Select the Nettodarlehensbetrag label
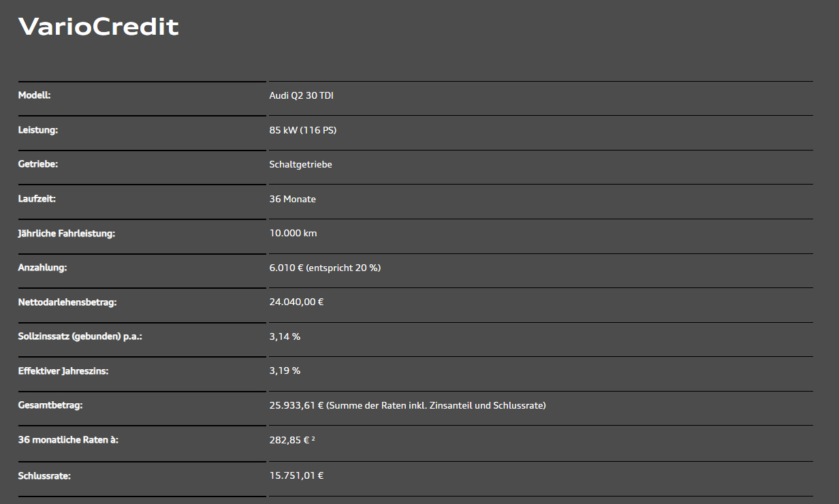 pos(67,302)
